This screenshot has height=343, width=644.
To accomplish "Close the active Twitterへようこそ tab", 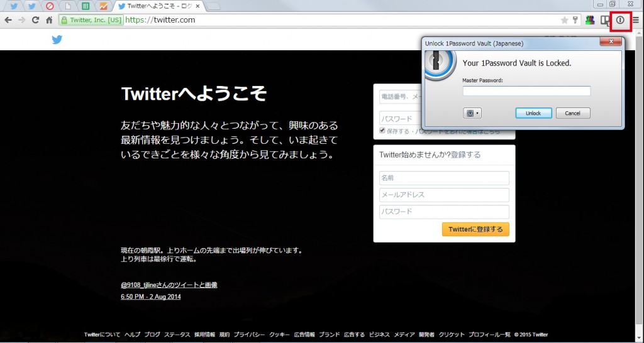I will [198, 6].
